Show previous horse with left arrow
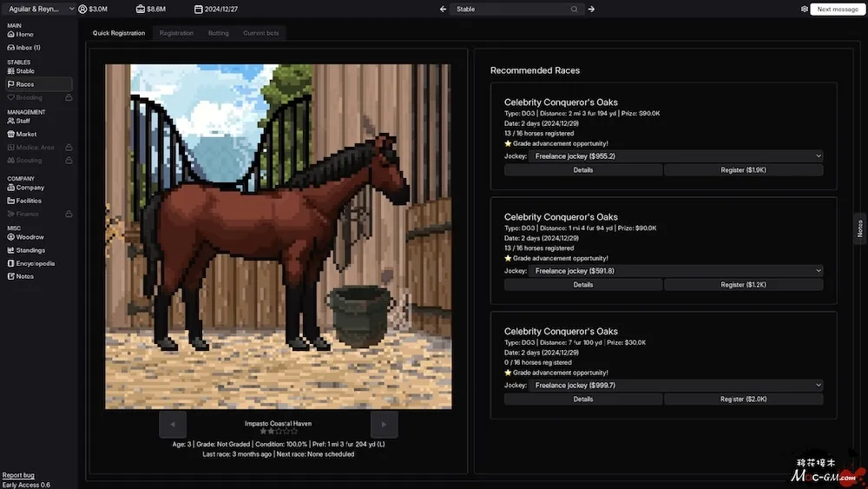This screenshot has height=489, width=868. 173,424
